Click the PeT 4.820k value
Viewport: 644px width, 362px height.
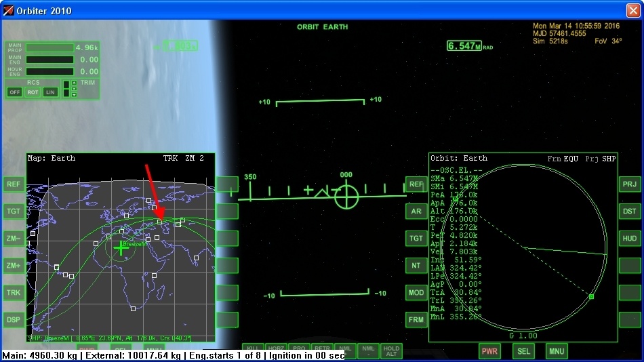coord(463,235)
